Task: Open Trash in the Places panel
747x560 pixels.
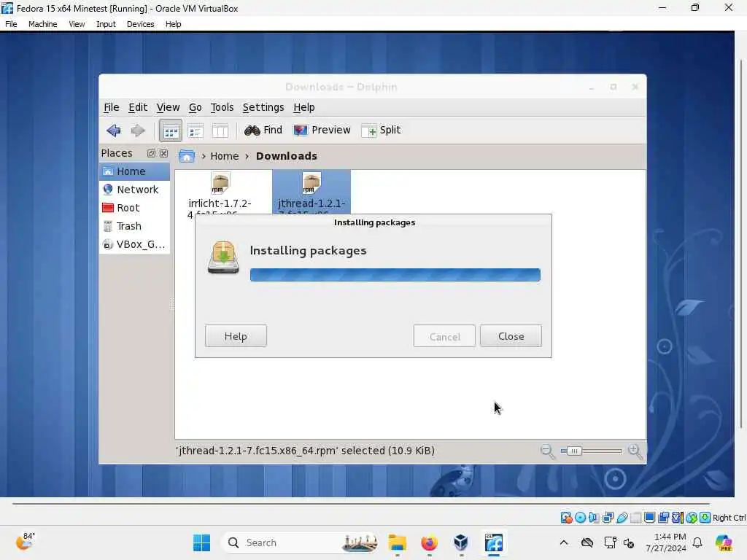Action: (x=134, y=226)
